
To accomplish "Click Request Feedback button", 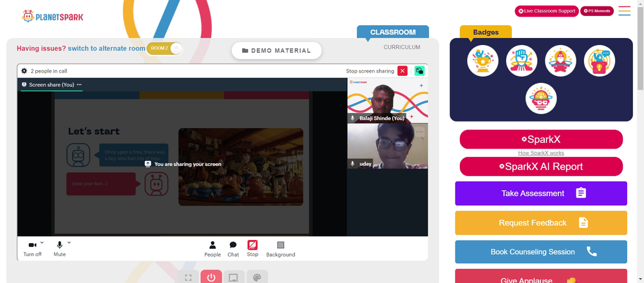I will 541,223.
